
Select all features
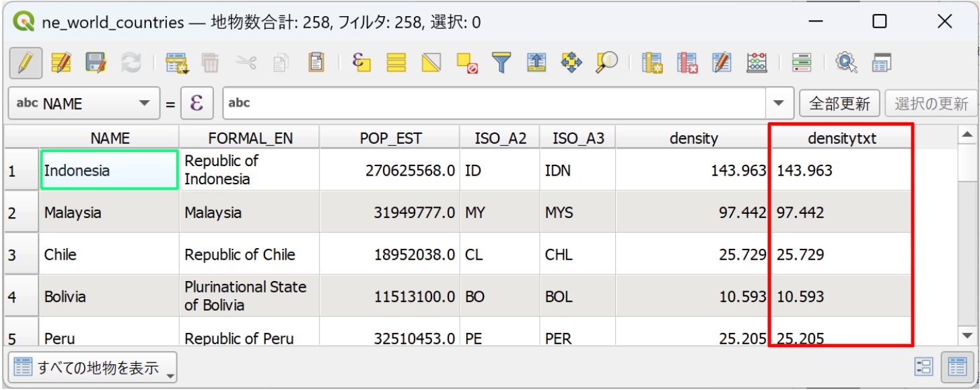click(398, 63)
